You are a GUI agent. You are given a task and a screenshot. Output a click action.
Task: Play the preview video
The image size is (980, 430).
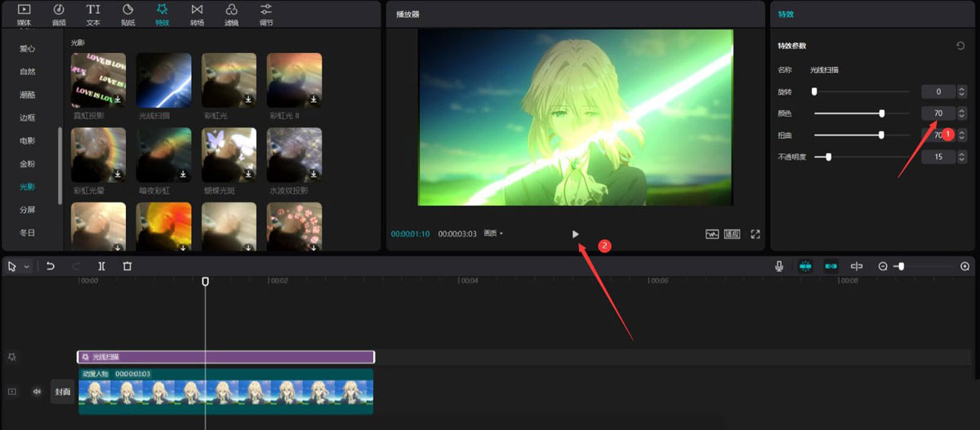(x=576, y=234)
